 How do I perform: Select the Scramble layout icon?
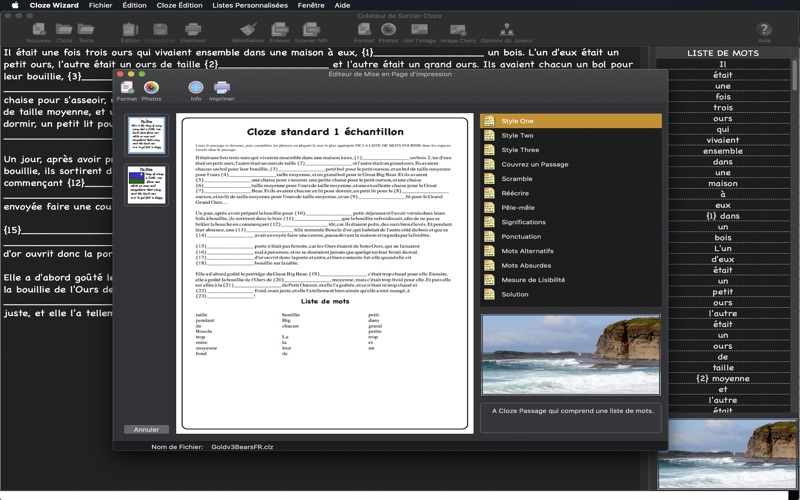click(x=490, y=178)
